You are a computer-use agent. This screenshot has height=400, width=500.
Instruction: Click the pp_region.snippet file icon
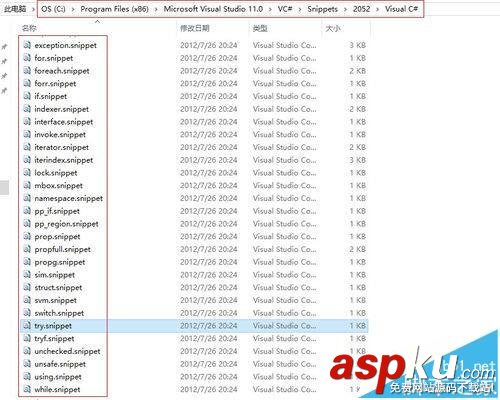pos(27,224)
